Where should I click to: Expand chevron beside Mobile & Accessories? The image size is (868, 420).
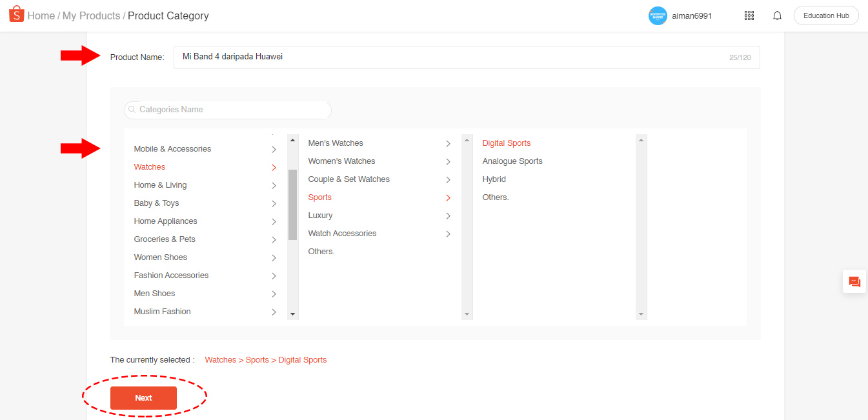274,150
